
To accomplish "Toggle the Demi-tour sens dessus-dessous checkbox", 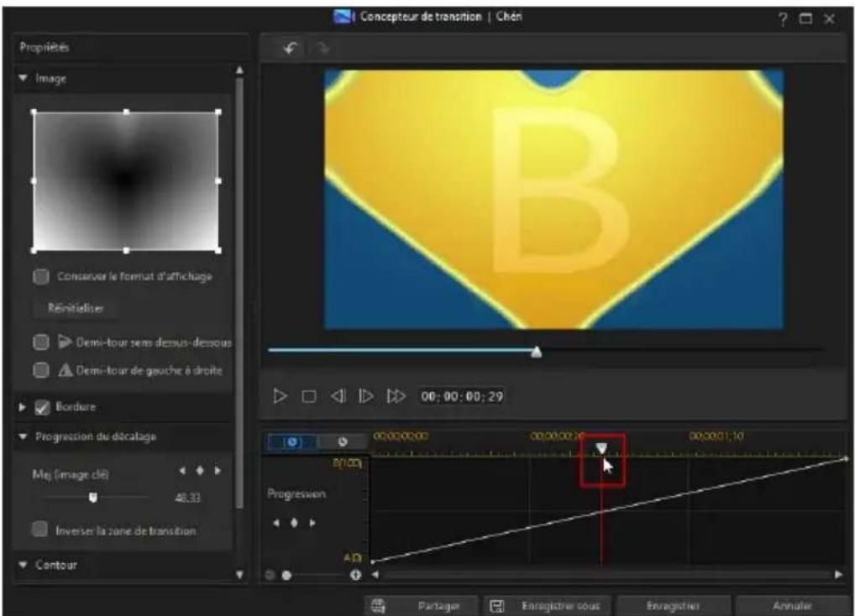I will click(40, 342).
